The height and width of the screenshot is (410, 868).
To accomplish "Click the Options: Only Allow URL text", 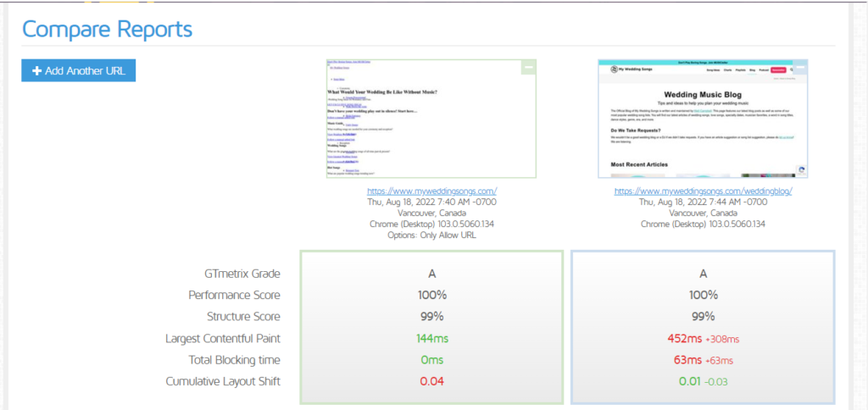I will click(431, 235).
